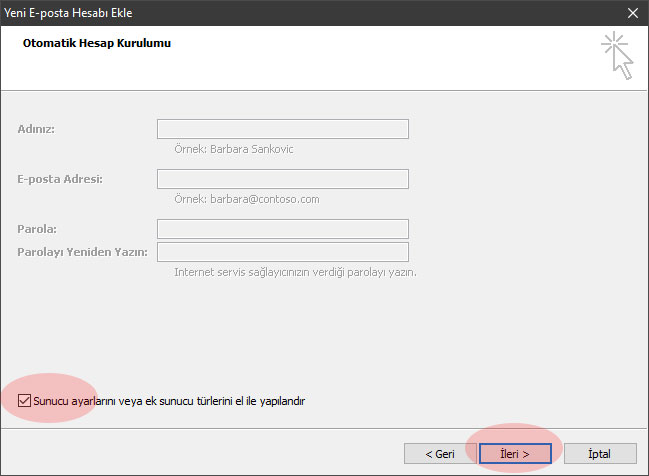Click the Adınız: label

pyautogui.click(x=36, y=129)
